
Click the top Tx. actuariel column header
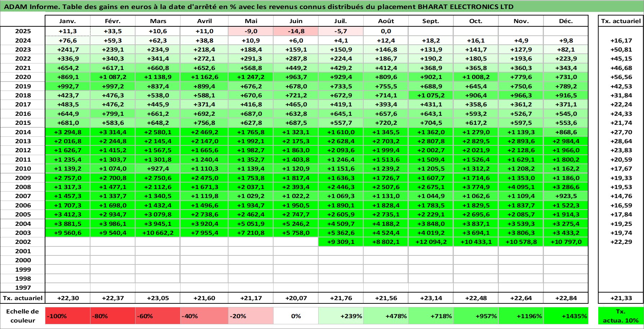pyautogui.click(x=621, y=21)
